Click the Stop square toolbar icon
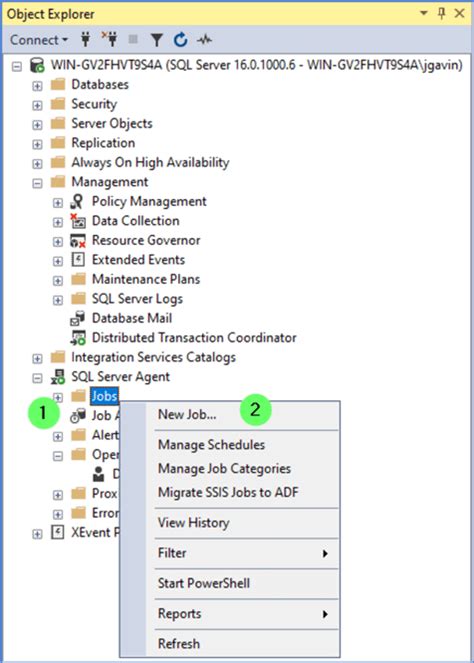Screen dimensions: 474x663 tap(133, 40)
